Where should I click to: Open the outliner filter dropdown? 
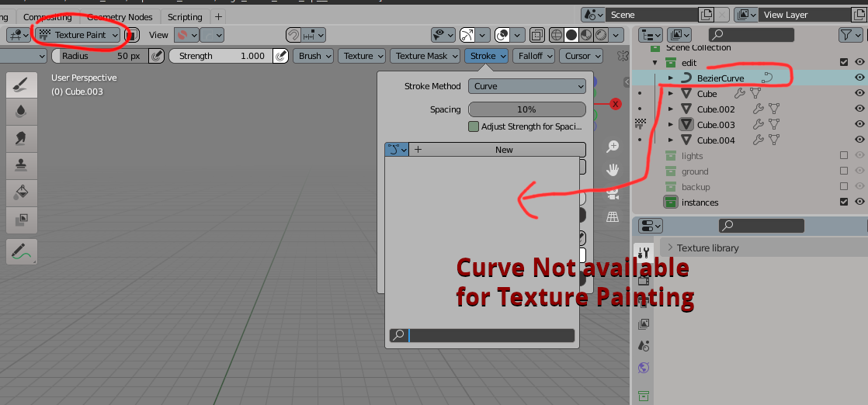pos(849,35)
